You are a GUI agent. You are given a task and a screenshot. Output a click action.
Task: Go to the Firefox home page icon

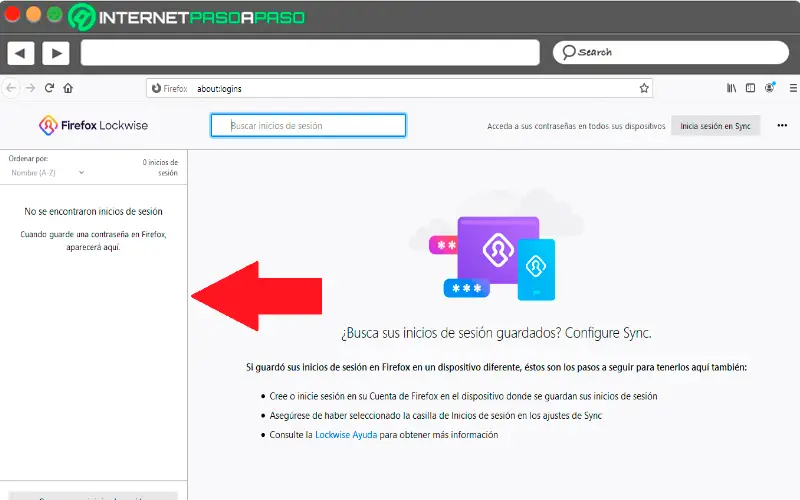(68, 88)
